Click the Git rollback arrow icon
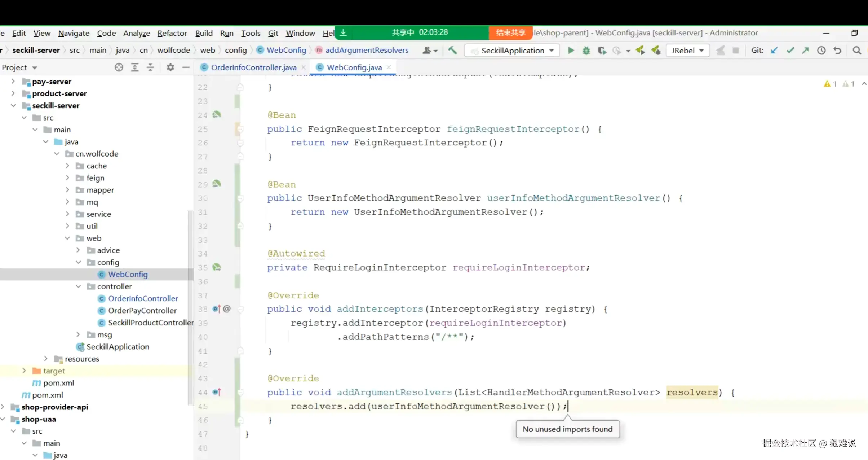Viewport: 868px width, 460px height. click(x=837, y=51)
